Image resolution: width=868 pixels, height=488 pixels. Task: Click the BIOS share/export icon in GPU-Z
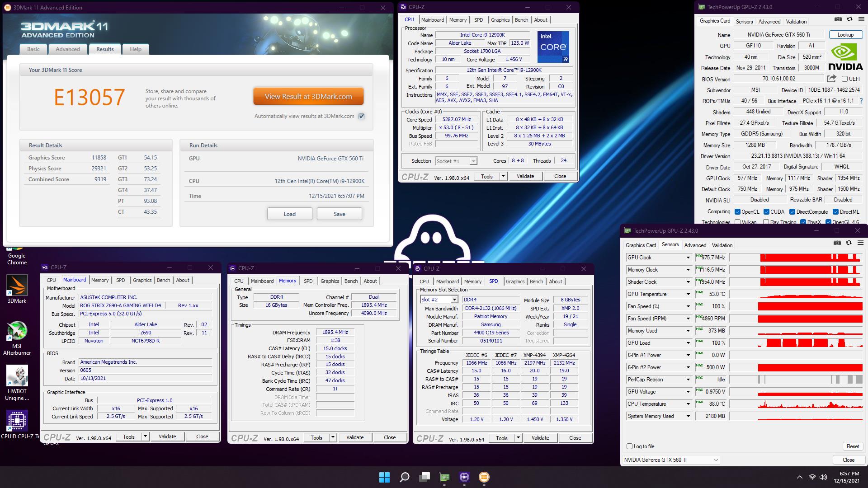pos(831,79)
